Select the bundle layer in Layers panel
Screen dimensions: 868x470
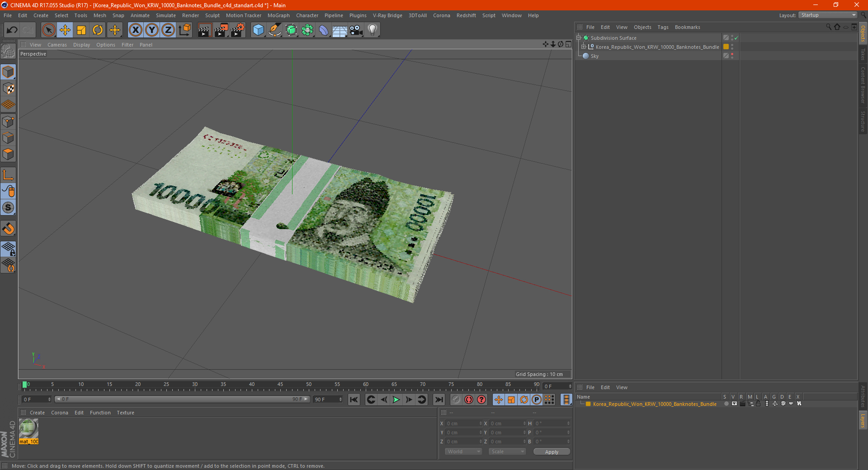(x=655, y=404)
